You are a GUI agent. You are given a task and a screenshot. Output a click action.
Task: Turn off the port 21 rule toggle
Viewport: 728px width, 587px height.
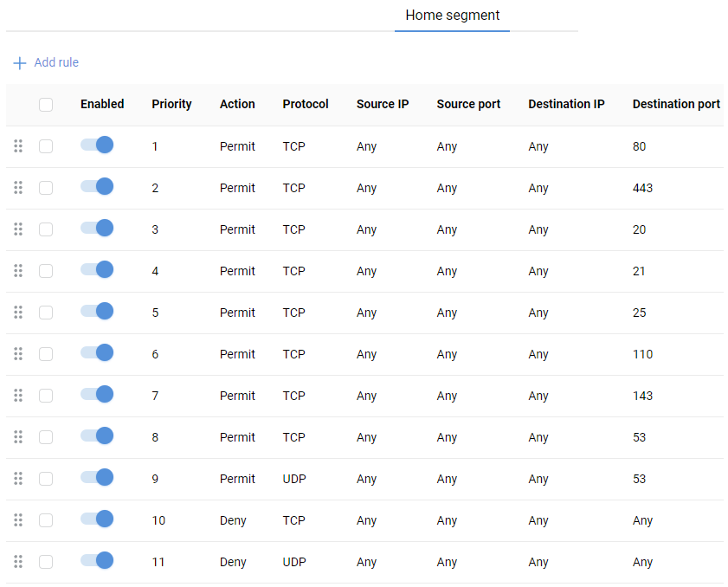(x=97, y=270)
